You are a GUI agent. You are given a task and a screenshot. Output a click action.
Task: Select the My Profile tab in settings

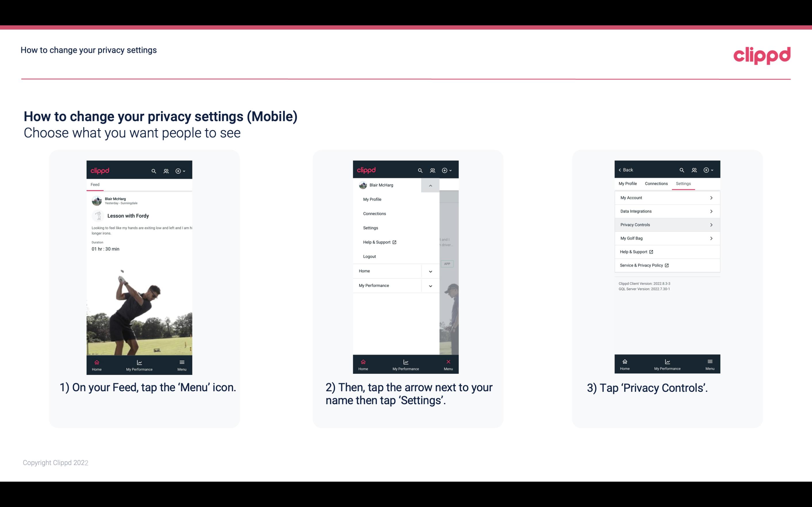click(628, 183)
